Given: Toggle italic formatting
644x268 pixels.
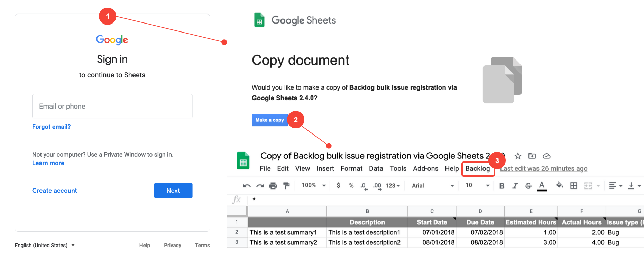Looking at the screenshot, I should click(515, 186).
